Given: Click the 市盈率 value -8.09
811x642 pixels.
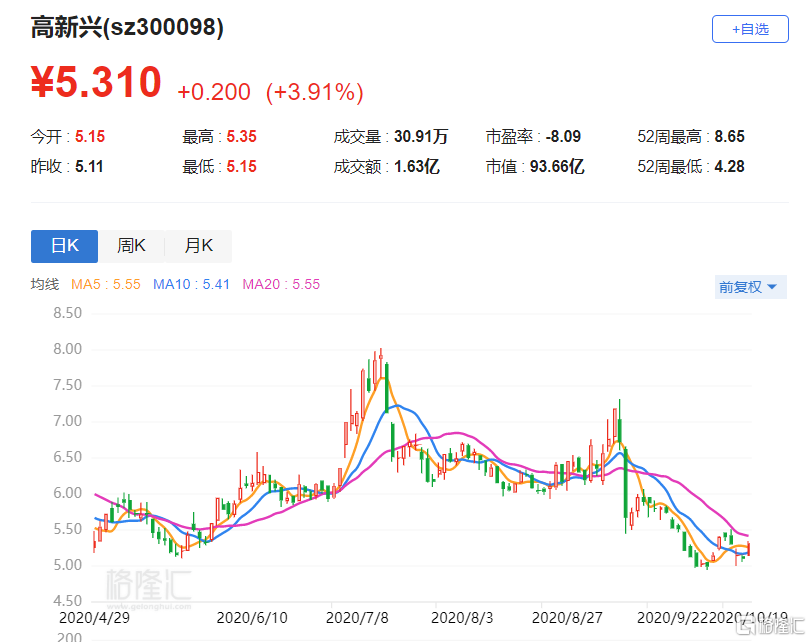Looking at the screenshot, I should click(x=563, y=137).
